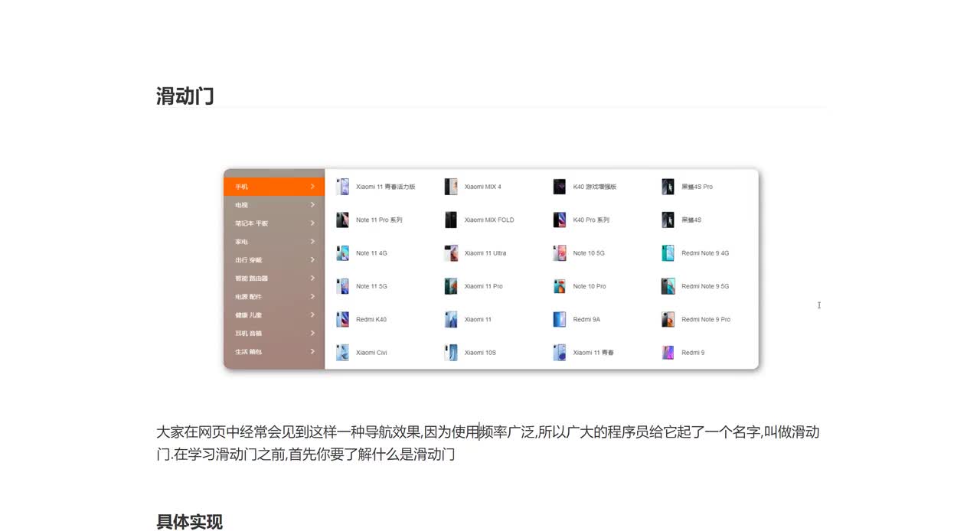Click the Redmi 9A phone thumbnail
The height and width of the screenshot is (531, 980).
[x=560, y=319]
